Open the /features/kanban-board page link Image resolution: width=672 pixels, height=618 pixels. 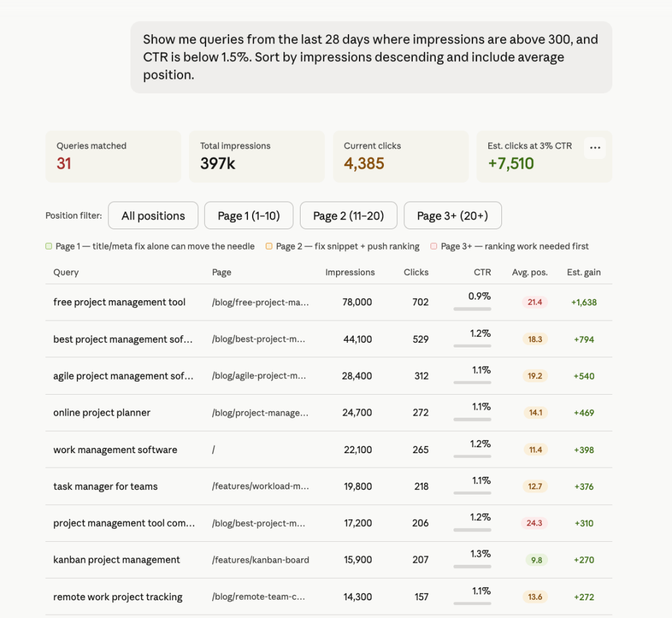coord(261,560)
